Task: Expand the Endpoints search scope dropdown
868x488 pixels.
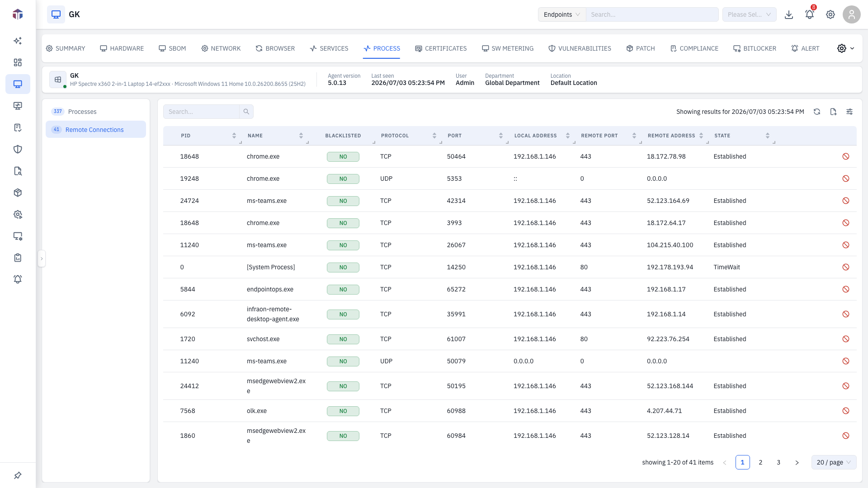Action: tap(562, 14)
